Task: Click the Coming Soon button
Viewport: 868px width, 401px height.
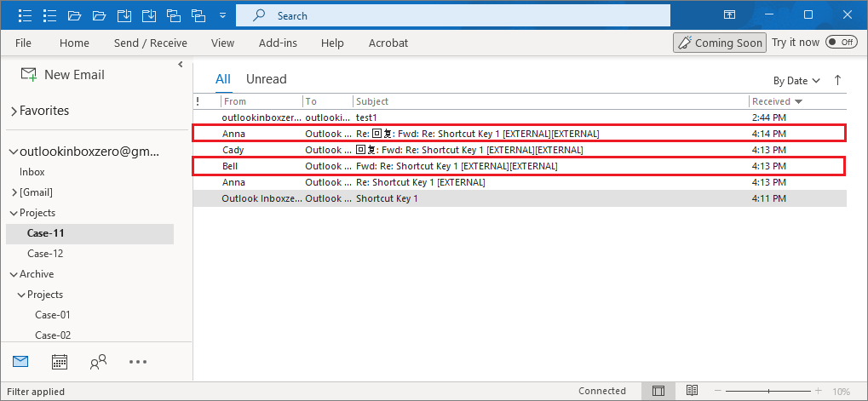Action: click(718, 43)
